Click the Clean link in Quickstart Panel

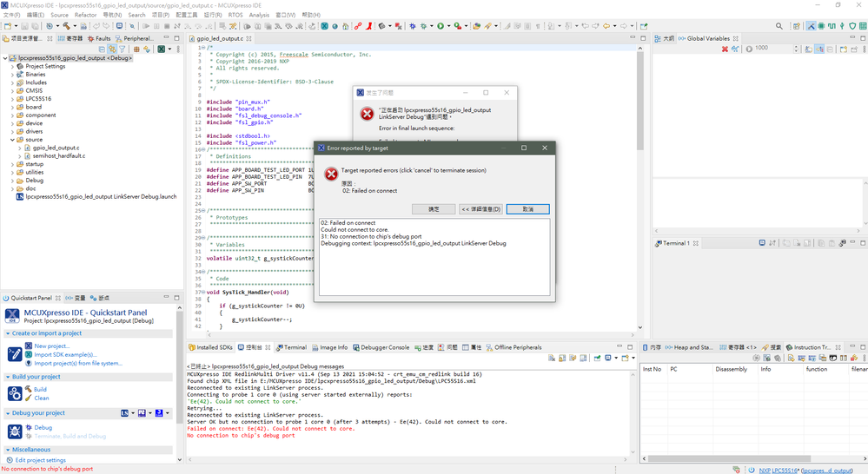point(42,398)
